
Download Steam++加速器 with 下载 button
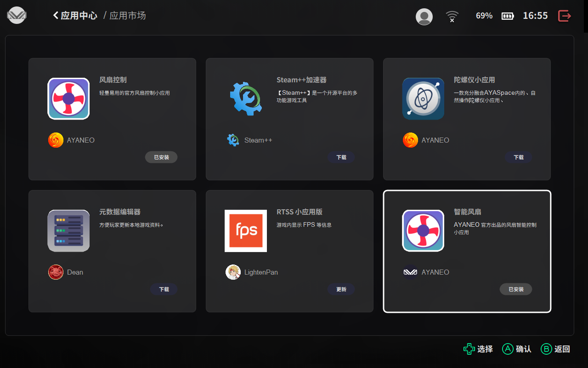tap(341, 157)
